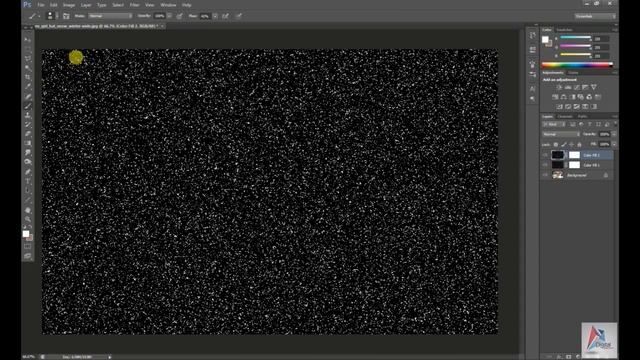The width and height of the screenshot is (640, 360).
Task: Open the layer blend mode dropdown
Action: 561,134
